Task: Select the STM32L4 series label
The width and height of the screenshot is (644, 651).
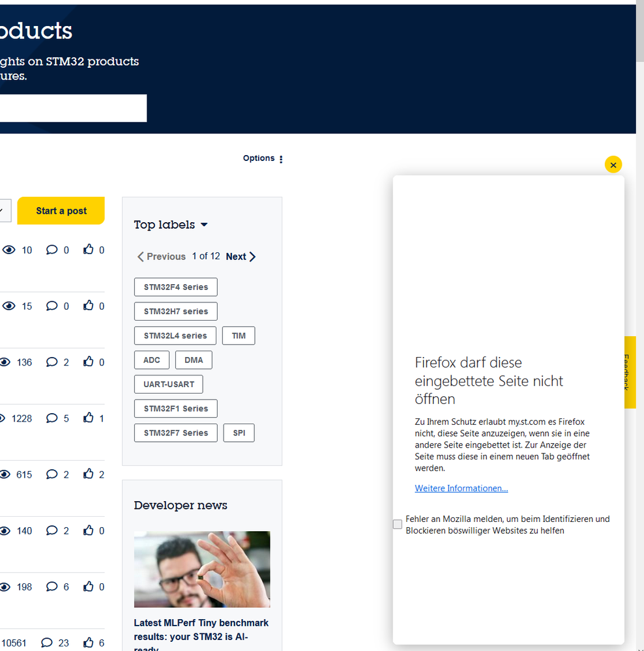Action: (175, 336)
